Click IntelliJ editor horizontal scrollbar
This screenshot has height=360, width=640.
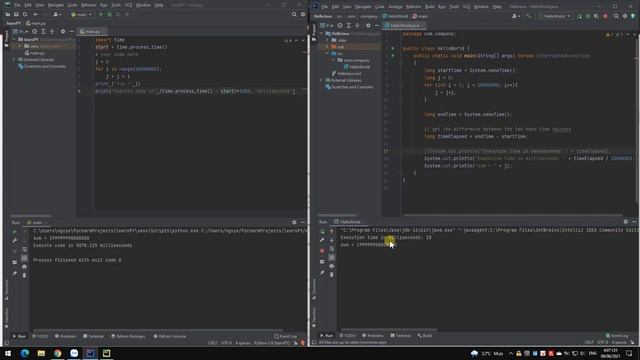tap(513, 215)
